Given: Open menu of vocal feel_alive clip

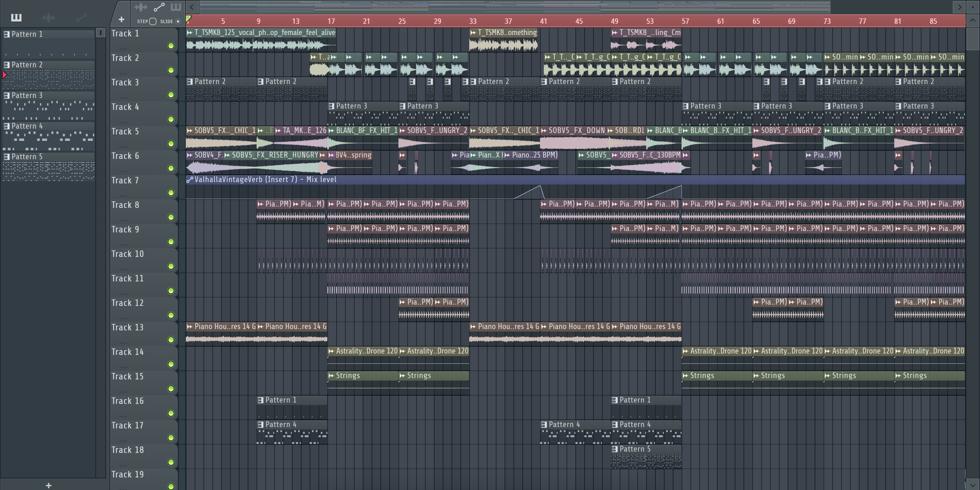Looking at the screenshot, I should [190, 33].
